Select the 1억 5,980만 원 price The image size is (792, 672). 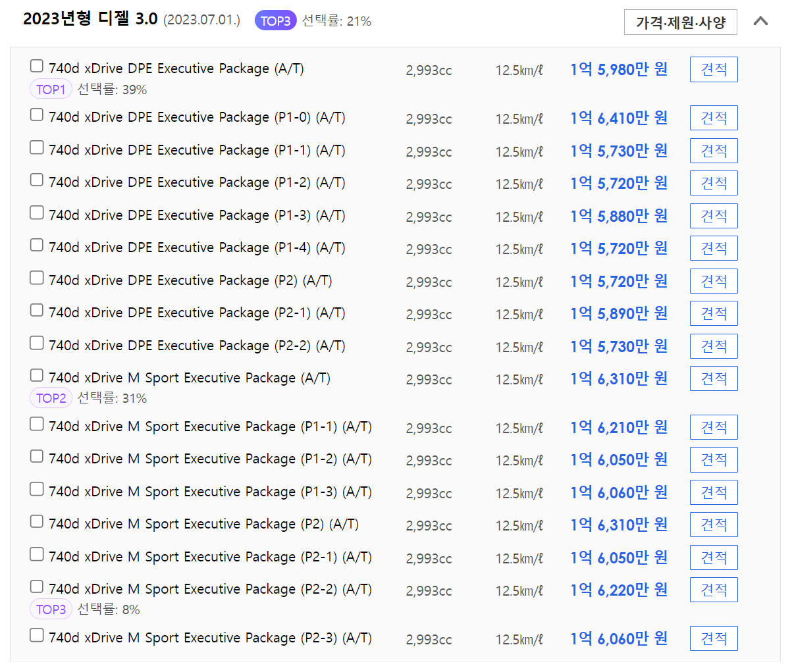(619, 69)
